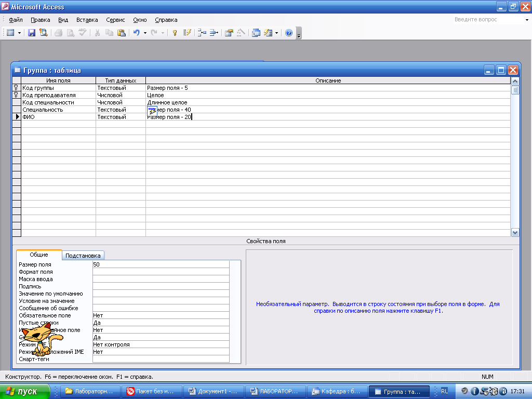Switch to Документ1 taskbar button
532x399 pixels.
tap(214, 391)
